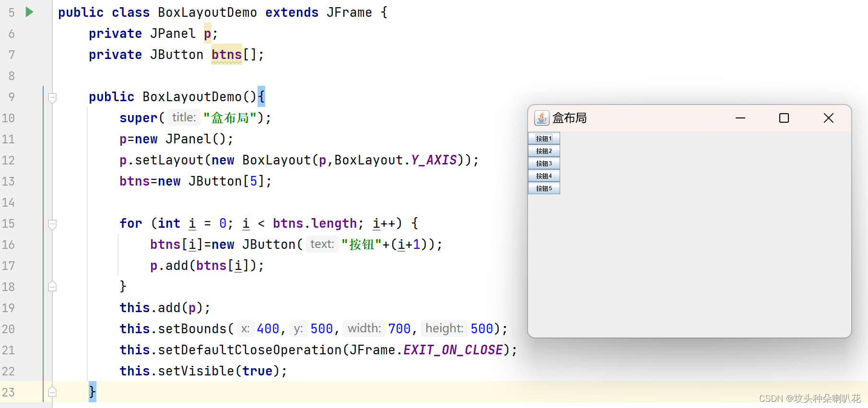Click EXIT_ON_CLOSE constant on line 21
Screen dimensions: 868x408
453,350
